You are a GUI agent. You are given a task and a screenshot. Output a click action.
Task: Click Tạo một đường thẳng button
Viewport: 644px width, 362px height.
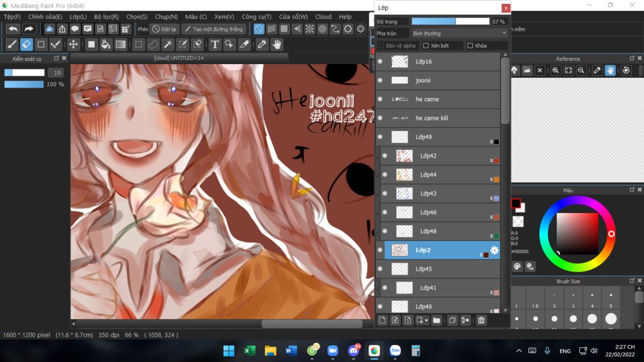213,29
